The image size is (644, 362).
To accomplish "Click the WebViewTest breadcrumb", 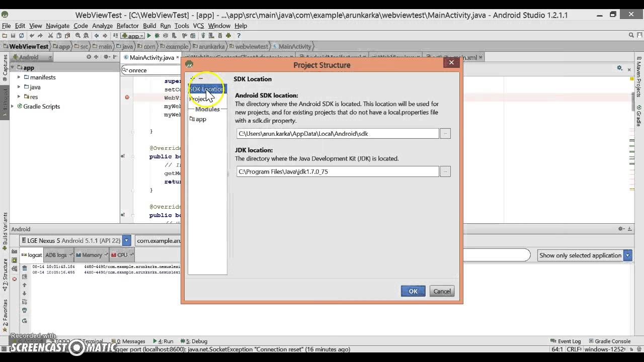I will pos(25,46).
